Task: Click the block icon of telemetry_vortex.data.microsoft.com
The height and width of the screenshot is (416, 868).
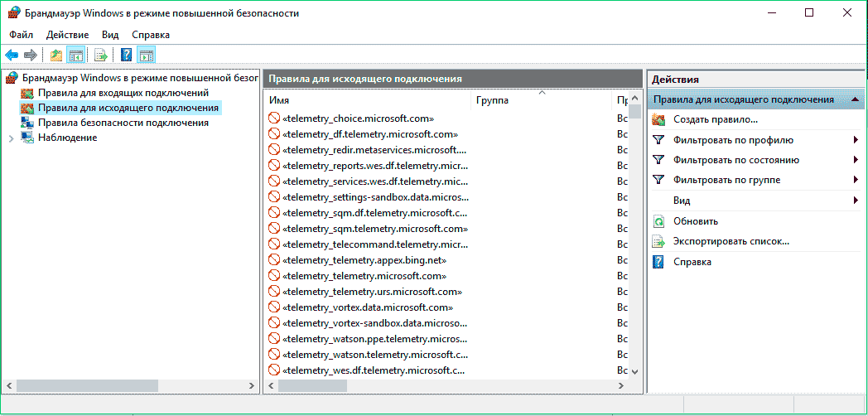Action: (x=274, y=307)
